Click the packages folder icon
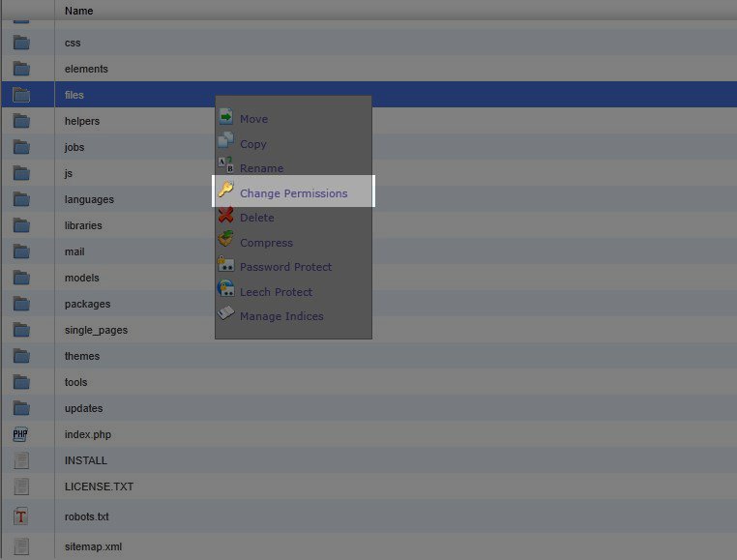The width and height of the screenshot is (737, 560). (21, 304)
